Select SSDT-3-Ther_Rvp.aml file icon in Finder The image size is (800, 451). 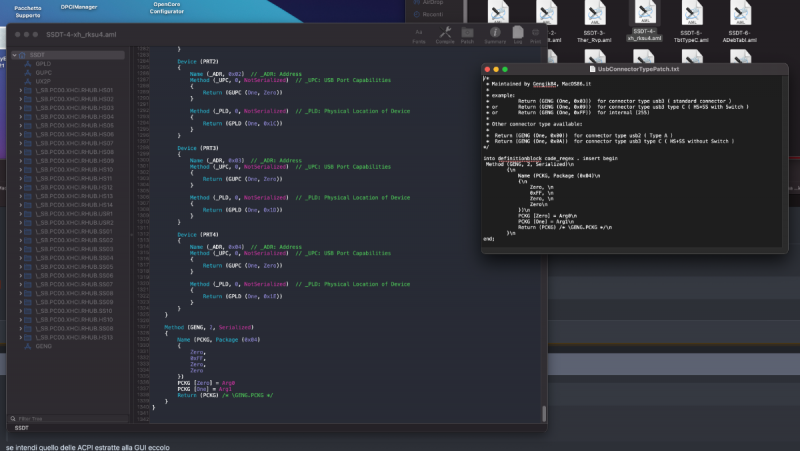tap(595, 13)
